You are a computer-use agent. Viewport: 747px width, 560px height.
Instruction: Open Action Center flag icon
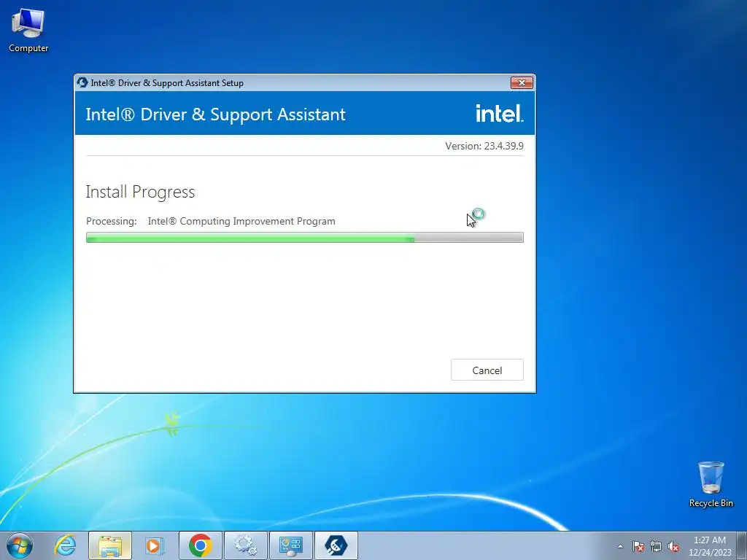click(638, 546)
